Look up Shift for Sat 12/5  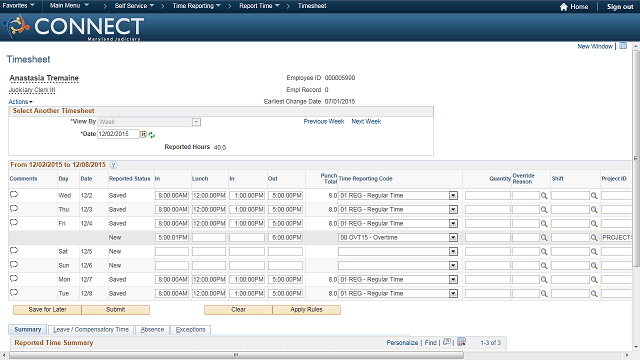click(594, 252)
